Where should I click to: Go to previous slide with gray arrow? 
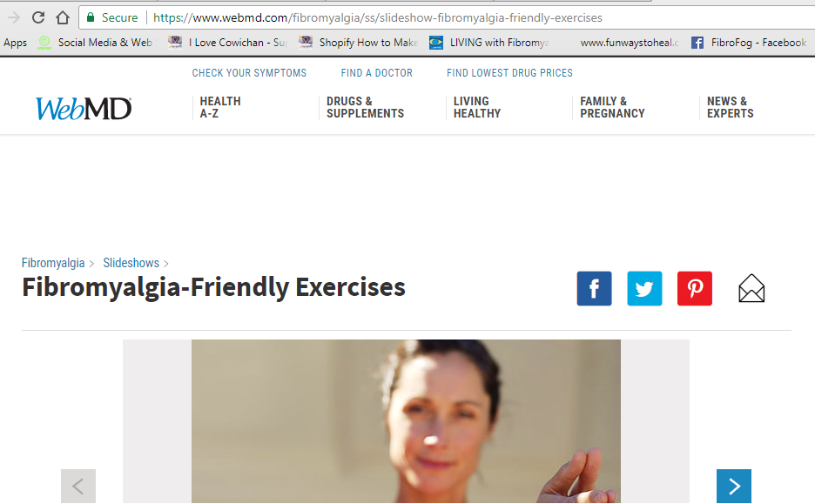pyautogui.click(x=78, y=487)
